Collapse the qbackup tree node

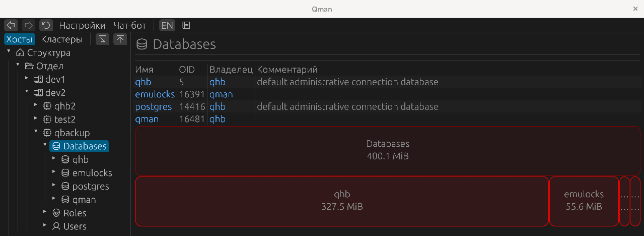(36, 132)
